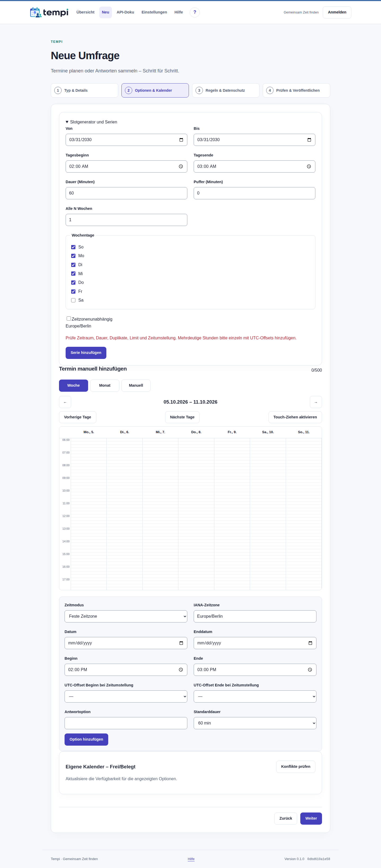Open the question mark help icon
The height and width of the screenshot is (868, 381).
click(194, 12)
